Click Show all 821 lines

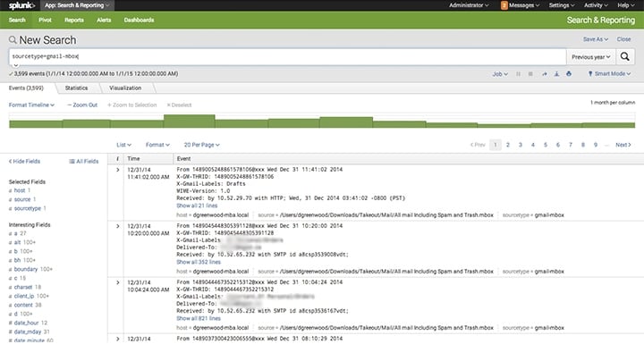[199, 319]
